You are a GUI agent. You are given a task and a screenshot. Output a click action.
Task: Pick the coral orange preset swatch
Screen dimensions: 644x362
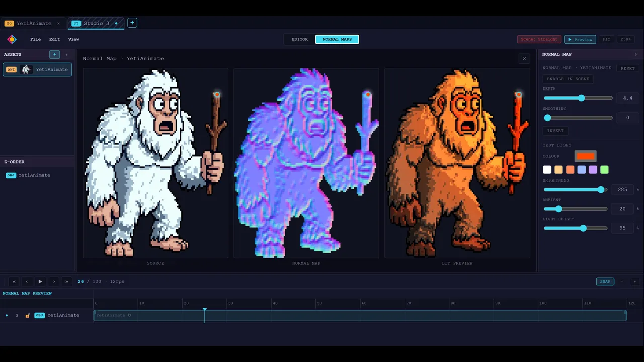[x=570, y=170]
